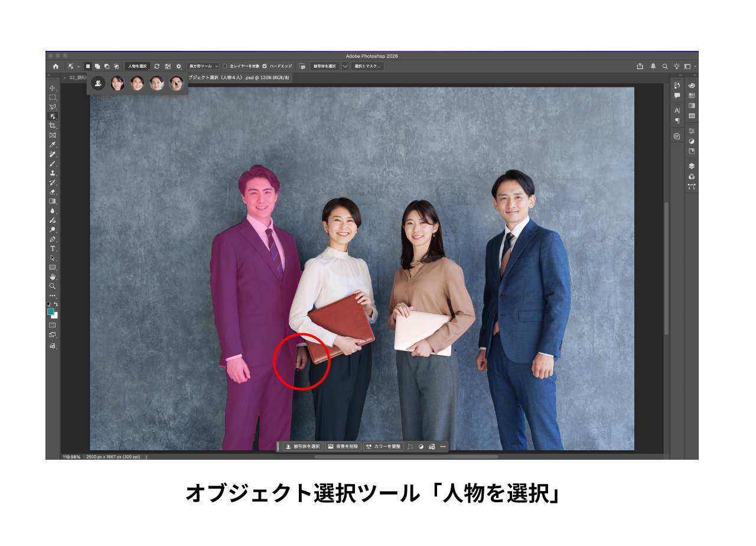
Task: Click 選択とマスク button
Action: click(367, 66)
